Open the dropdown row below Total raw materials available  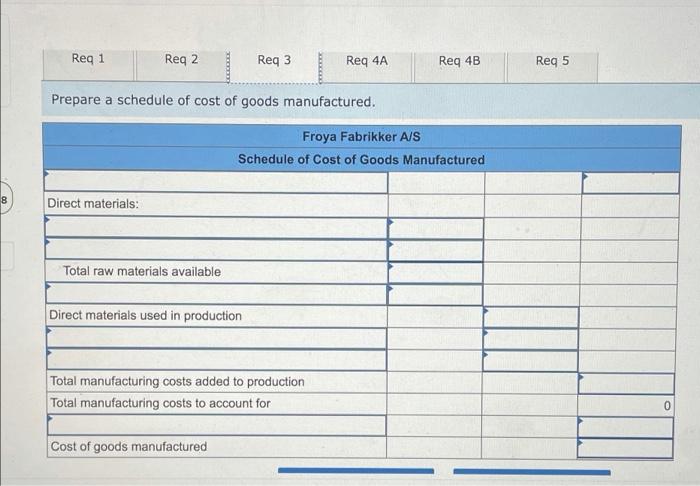[x=217, y=295]
